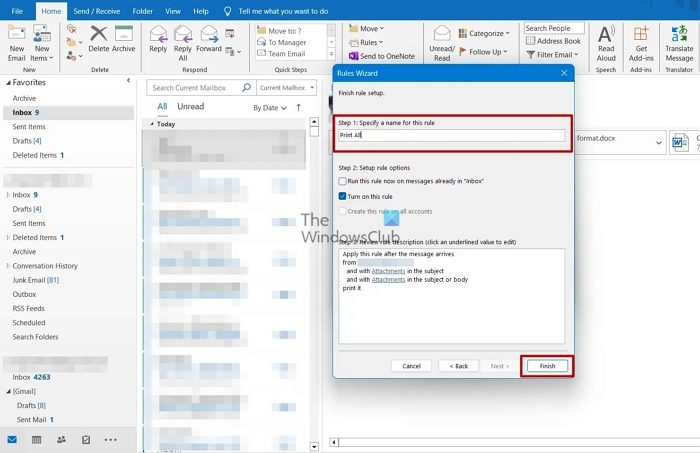Switch to Mail view in navigation bar
Image resolution: width=700 pixels, height=453 pixels.
[12, 440]
